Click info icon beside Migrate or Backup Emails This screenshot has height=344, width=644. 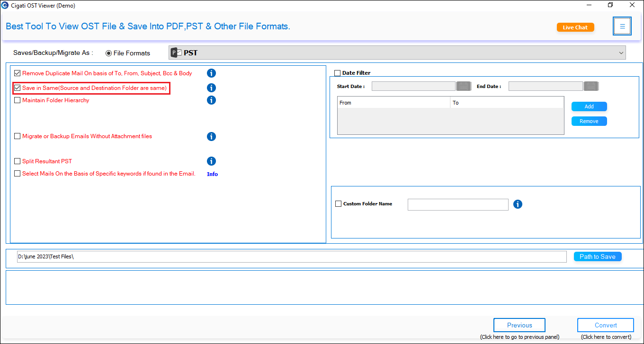(212, 136)
